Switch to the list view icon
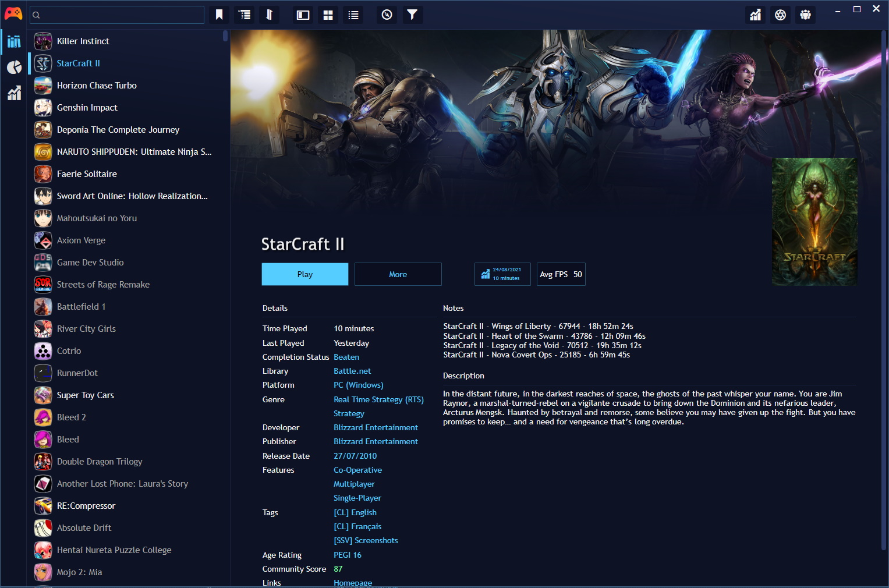This screenshot has height=588, width=889. (353, 15)
